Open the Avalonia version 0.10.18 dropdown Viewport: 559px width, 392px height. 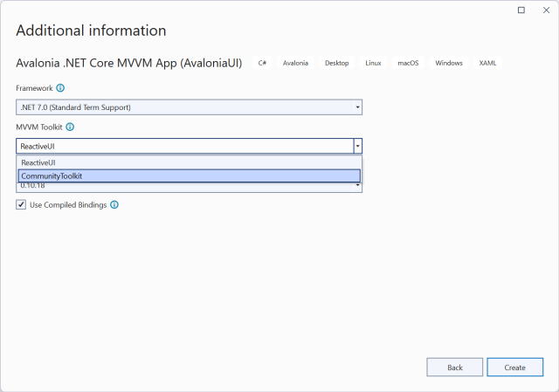tap(189, 188)
